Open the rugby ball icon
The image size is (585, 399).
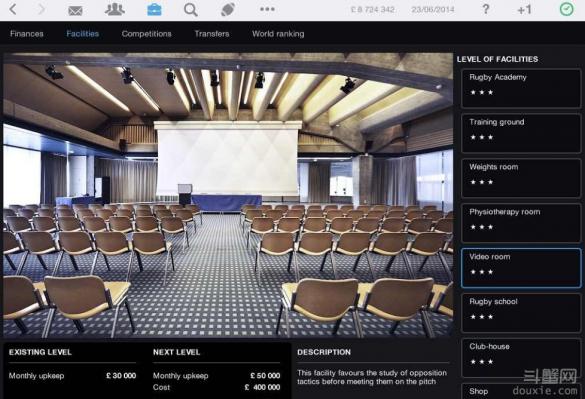228,10
